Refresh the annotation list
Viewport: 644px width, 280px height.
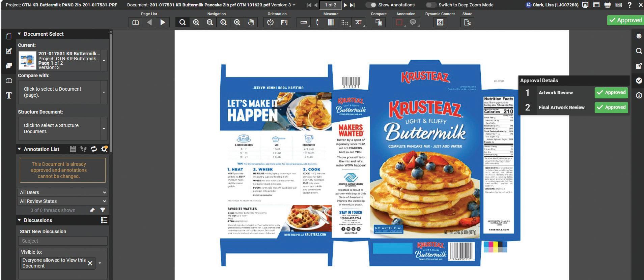[94, 149]
